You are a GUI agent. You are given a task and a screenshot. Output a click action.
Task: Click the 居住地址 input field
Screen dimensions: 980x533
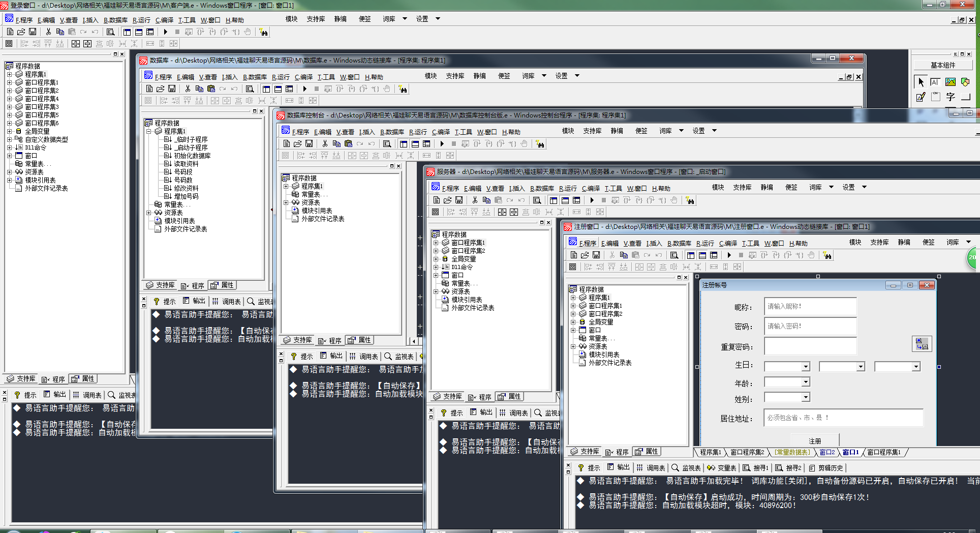843,418
